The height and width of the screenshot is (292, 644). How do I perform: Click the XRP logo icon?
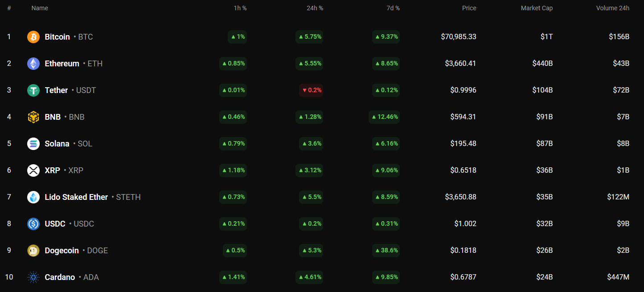(33, 170)
